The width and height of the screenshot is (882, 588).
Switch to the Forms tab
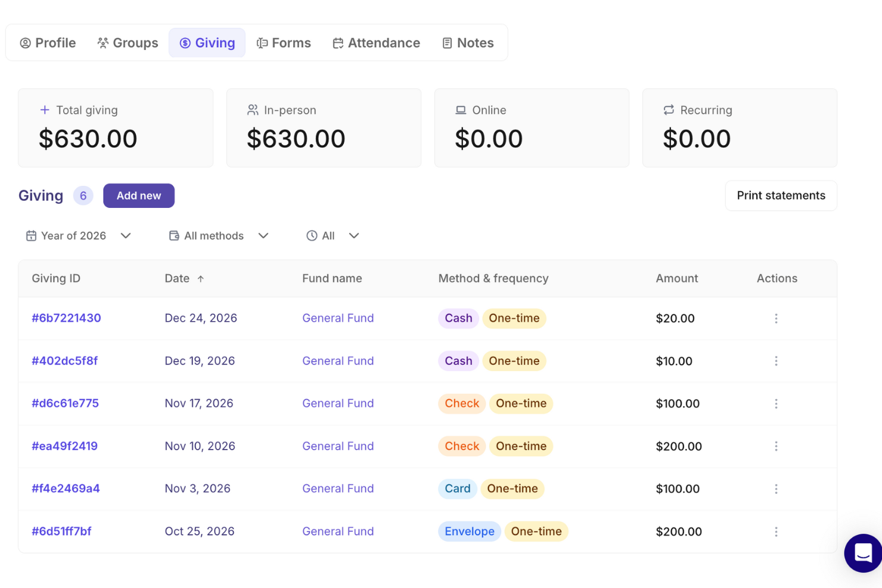tap(284, 42)
